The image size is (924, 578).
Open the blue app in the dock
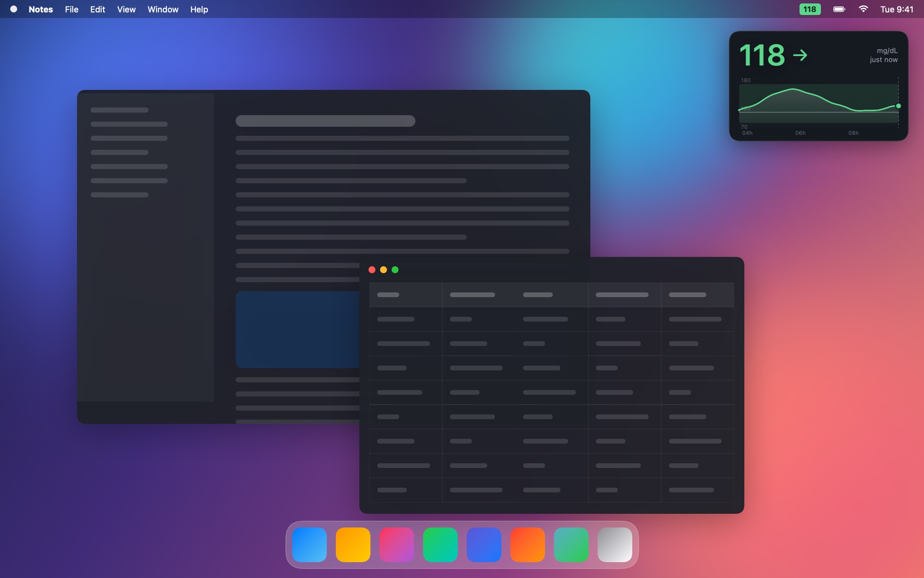tap(309, 545)
